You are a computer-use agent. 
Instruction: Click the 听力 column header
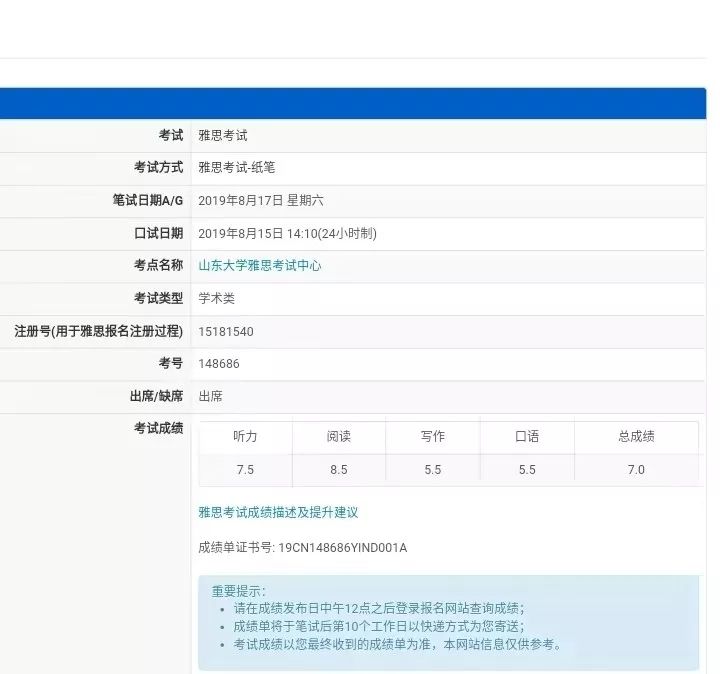coord(245,436)
